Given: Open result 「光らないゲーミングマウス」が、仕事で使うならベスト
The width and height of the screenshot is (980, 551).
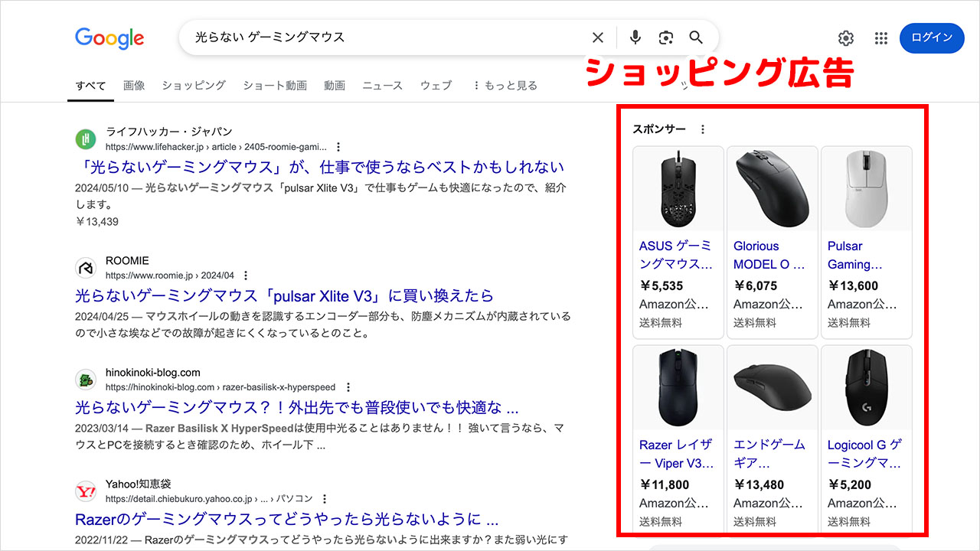Looking at the screenshot, I should click(319, 167).
